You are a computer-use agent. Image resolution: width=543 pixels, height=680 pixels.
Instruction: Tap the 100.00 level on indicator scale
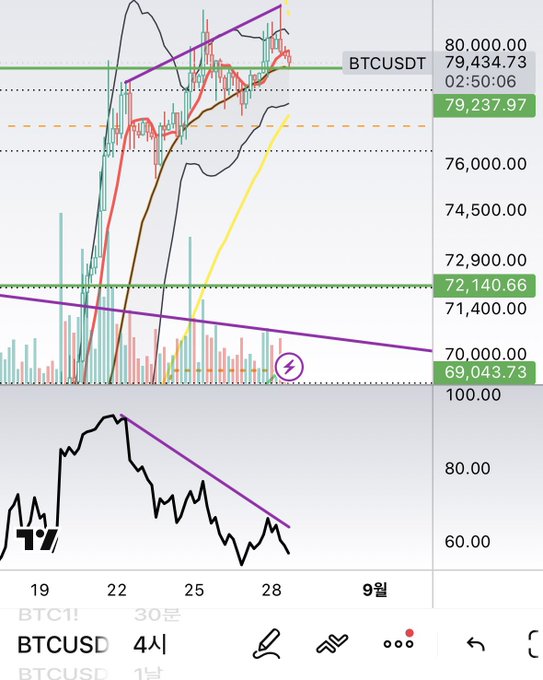(x=473, y=395)
